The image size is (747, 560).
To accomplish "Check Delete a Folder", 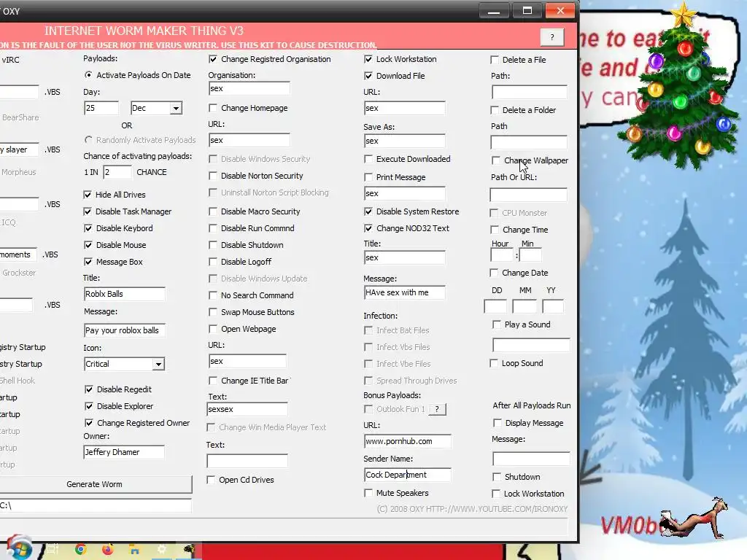I will tap(495, 110).
